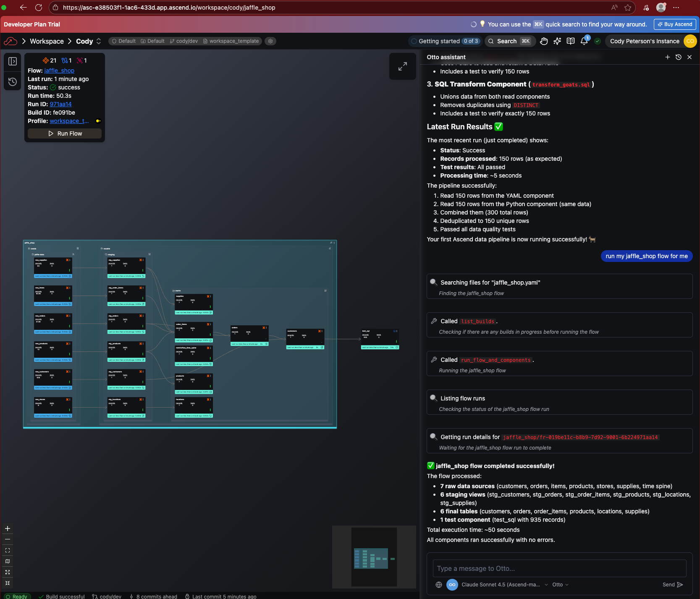This screenshot has width=700, height=599.
Task: Open the documentation book icon
Action: tap(570, 41)
